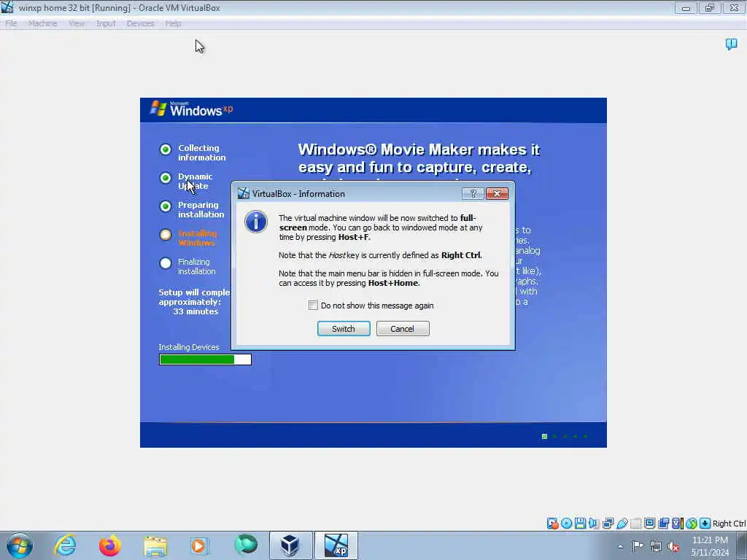Image resolution: width=747 pixels, height=560 pixels.
Task: Click the mouse integration status icon
Action: coord(692,524)
